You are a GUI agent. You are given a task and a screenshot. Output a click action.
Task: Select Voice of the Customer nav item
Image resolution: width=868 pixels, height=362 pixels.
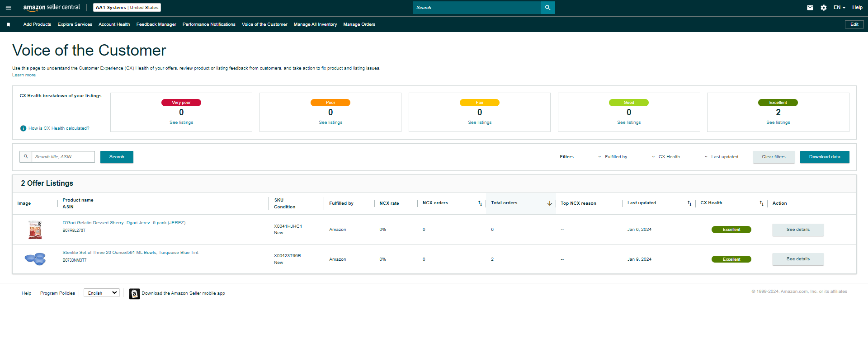[x=264, y=24]
